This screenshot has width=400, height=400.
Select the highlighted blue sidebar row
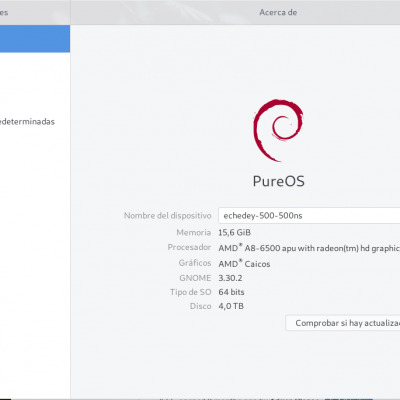(35, 39)
